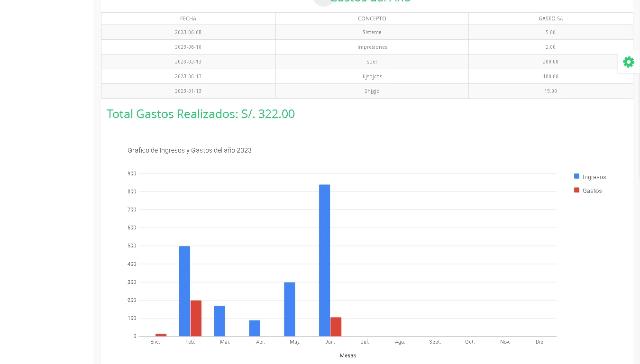Viewport: 640px width, 364px height.
Task: Click the GASTO S/. column header
Action: coord(550,18)
